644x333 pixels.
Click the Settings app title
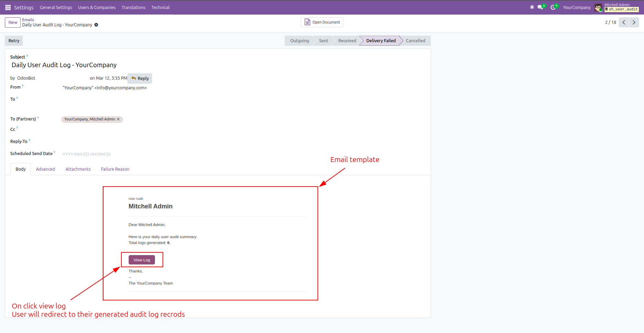coord(24,7)
